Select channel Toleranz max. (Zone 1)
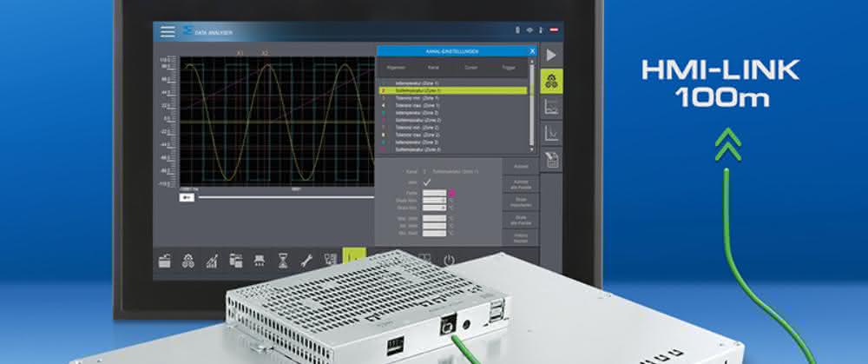 pyautogui.click(x=453, y=105)
